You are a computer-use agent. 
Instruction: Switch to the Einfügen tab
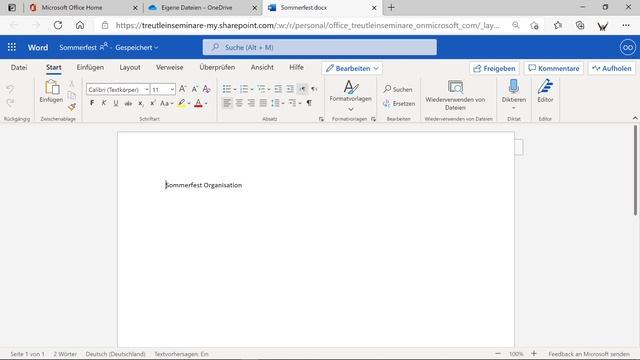[x=90, y=67]
